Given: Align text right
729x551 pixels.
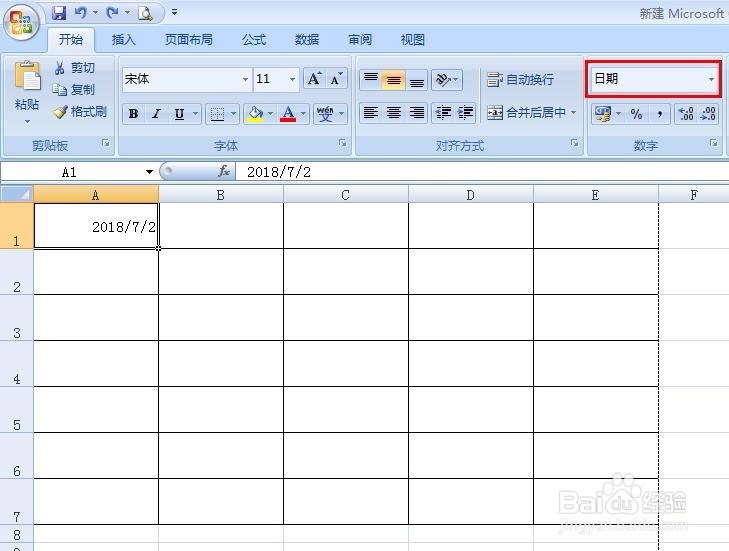Looking at the screenshot, I should (x=417, y=113).
